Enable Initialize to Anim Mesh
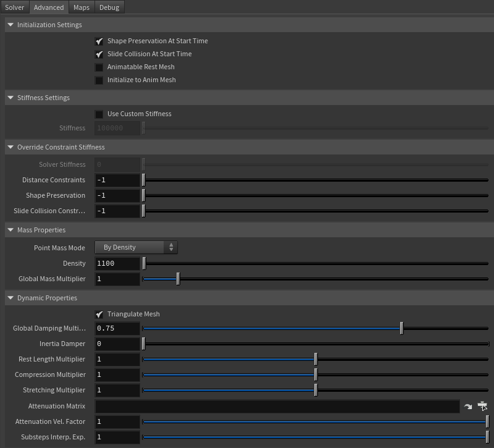 coord(99,80)
